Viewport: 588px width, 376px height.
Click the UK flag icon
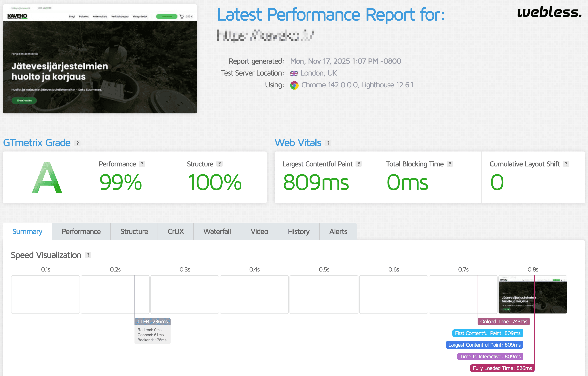coord(294,73)
